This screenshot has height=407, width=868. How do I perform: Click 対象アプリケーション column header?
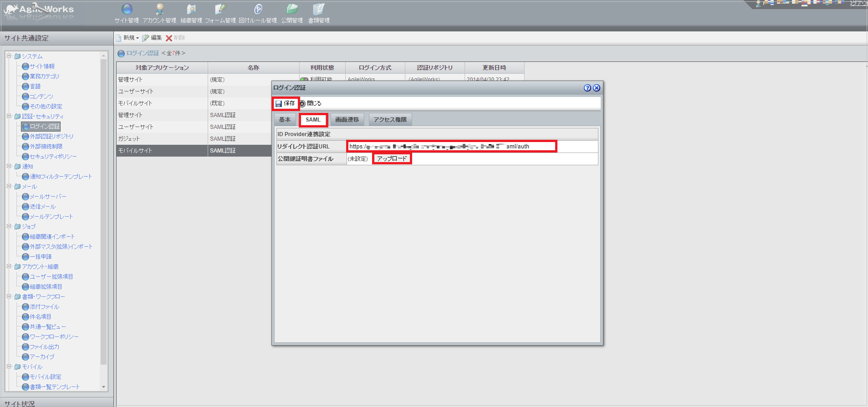click(x=162, y=68)
